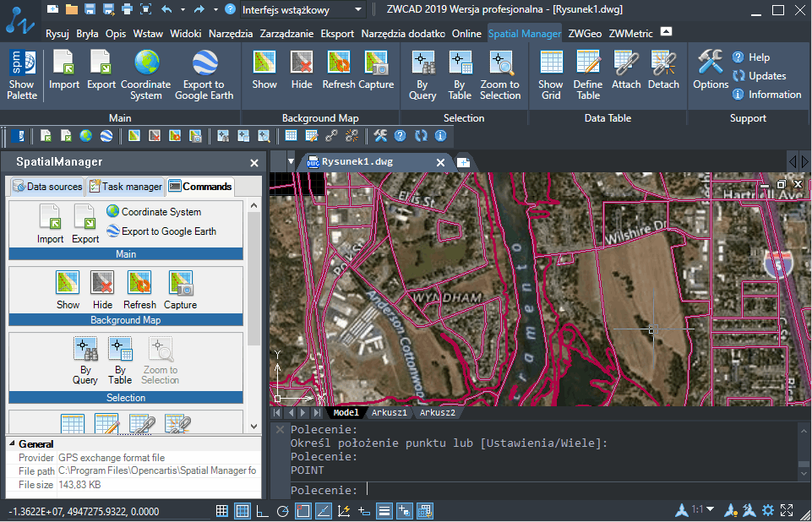Click Zoom to Selection in ribbon

(500, 74)
